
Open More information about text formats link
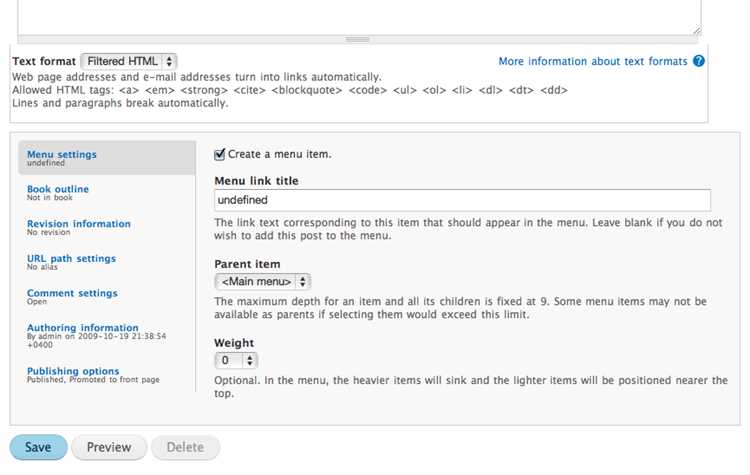593,61
